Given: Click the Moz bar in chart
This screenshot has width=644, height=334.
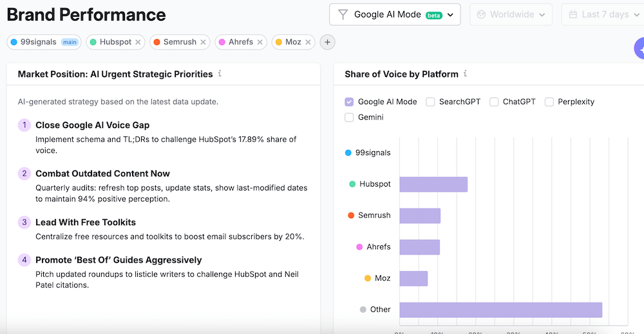Looking at the screenshot, I should 413,279.
